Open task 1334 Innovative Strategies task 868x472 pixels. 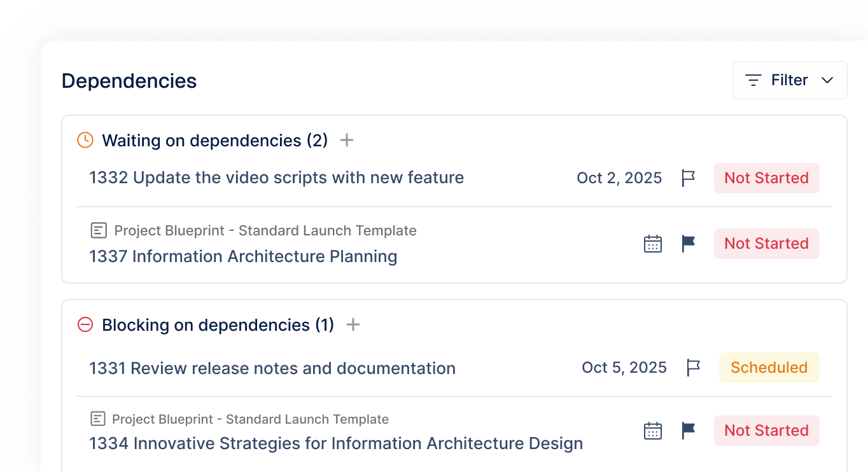point(336,443)
